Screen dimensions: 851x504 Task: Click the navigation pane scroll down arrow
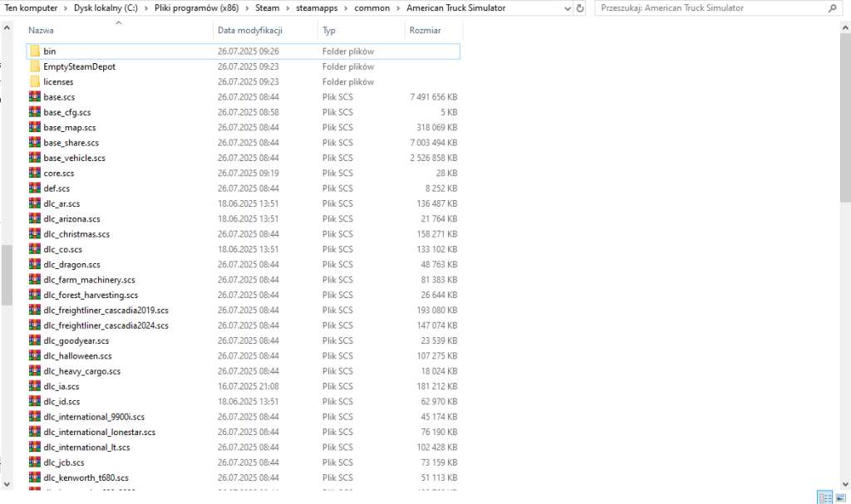tap(7, 484)
